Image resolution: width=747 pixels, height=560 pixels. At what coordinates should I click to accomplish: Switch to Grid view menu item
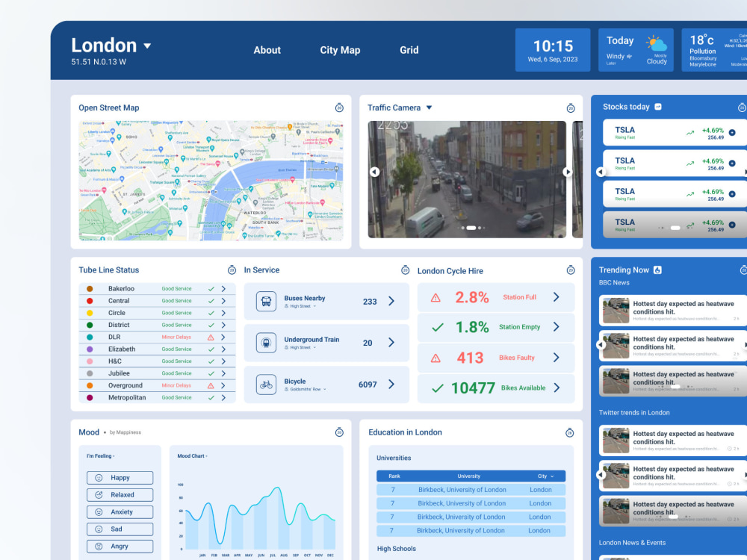click(409, 50)
